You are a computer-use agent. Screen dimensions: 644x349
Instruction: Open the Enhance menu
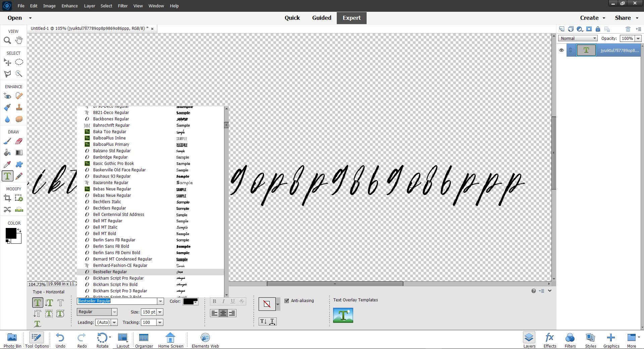click(x=69, y=6)
